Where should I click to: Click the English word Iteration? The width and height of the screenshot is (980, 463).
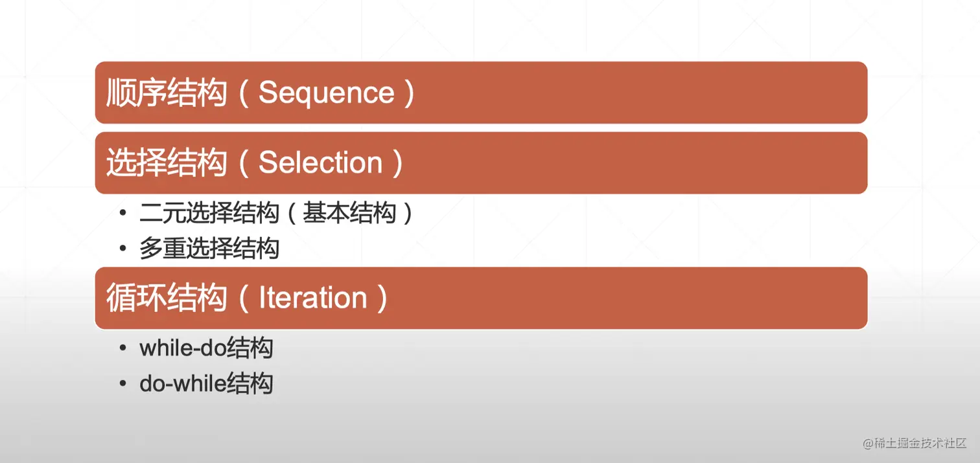(x=313, y=298)
